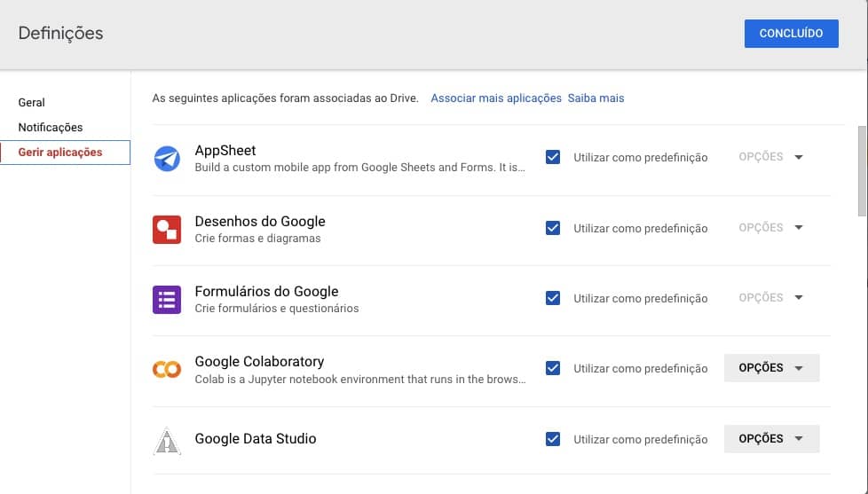Uncheck Desenhos do Google default checkbox
This screenshot has width=868, height=494.
click(552, 228)
